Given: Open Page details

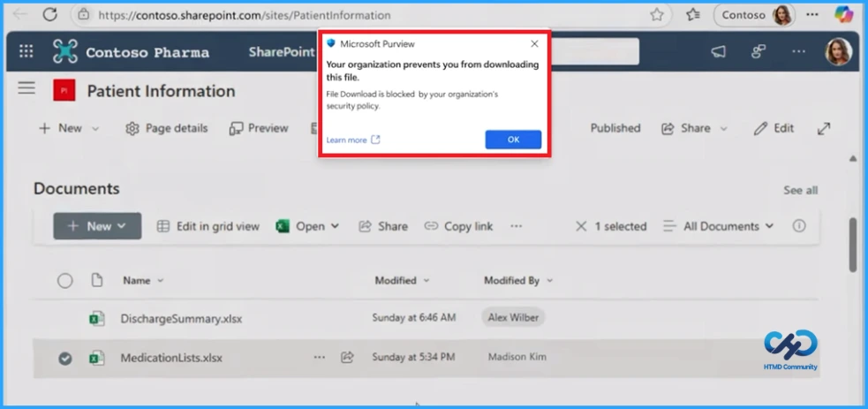Looking at the screenshot, I should [x=166, y=128].
